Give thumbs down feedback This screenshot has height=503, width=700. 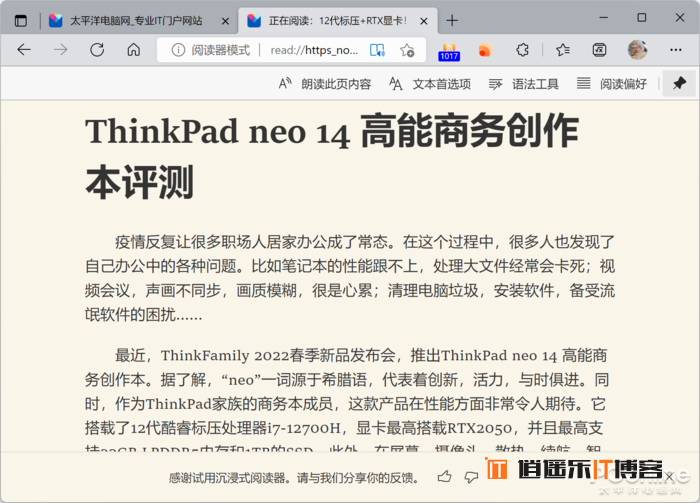point(471,477)
